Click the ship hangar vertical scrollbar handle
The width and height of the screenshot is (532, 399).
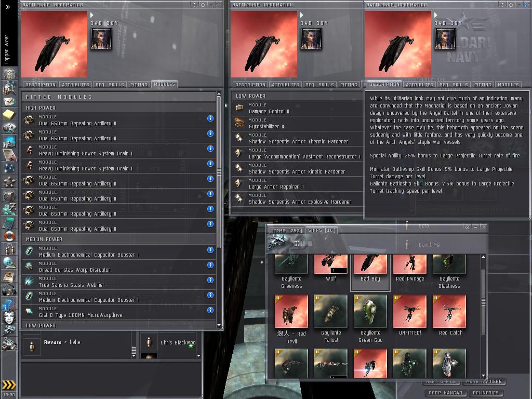pos(483,301)
